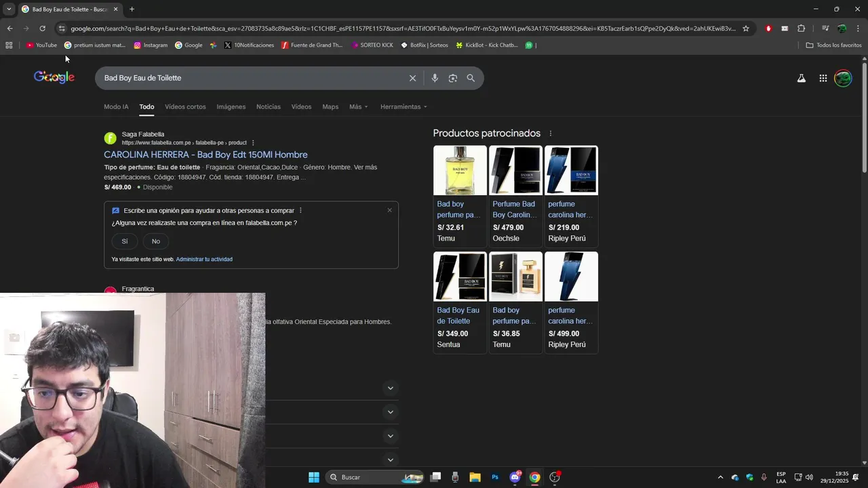Click the Windows taskbar Buscar search box

[374, 477]
